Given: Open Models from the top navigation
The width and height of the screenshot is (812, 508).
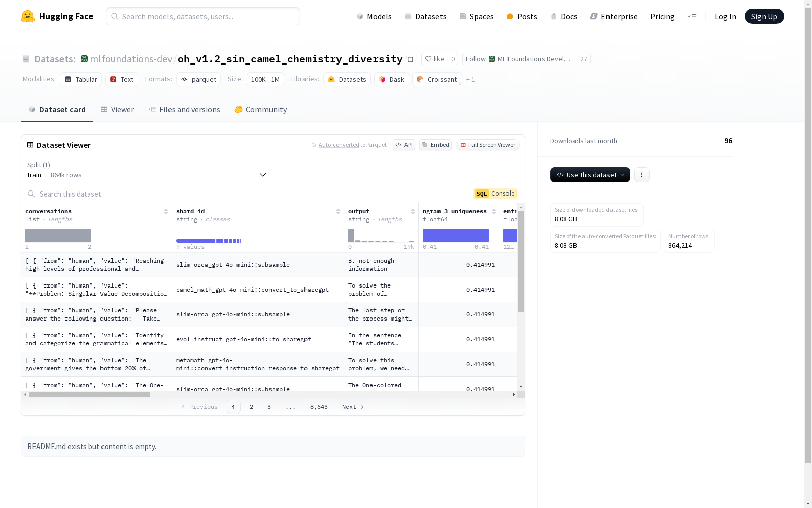Looking at the screenshot, I should (x=374, y=16).
